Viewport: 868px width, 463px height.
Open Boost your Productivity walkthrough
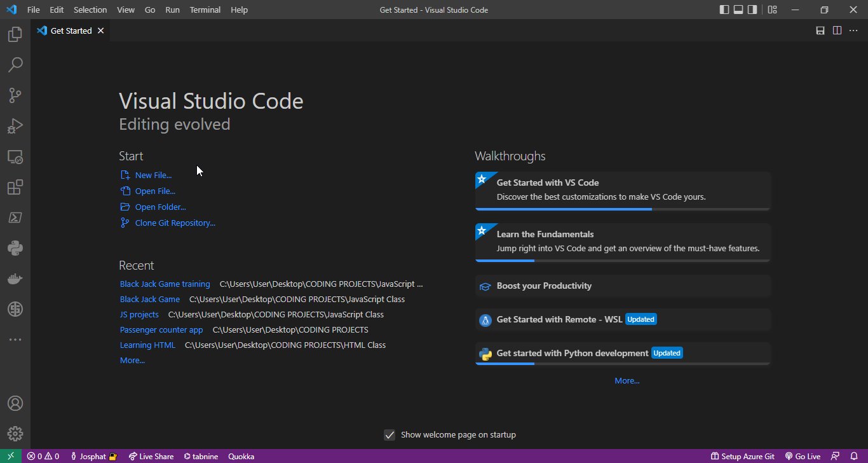(x=623, y=286)
